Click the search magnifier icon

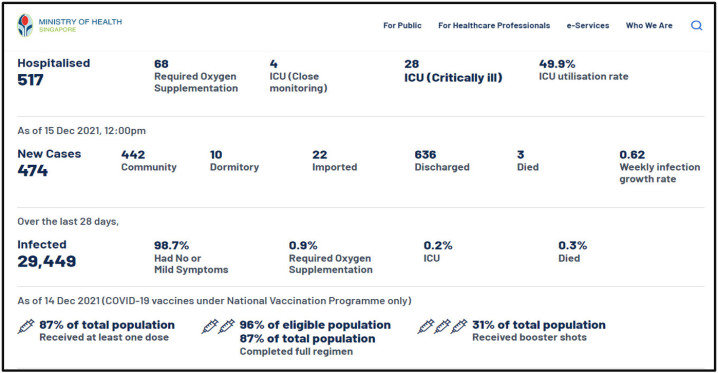point(696,26)
